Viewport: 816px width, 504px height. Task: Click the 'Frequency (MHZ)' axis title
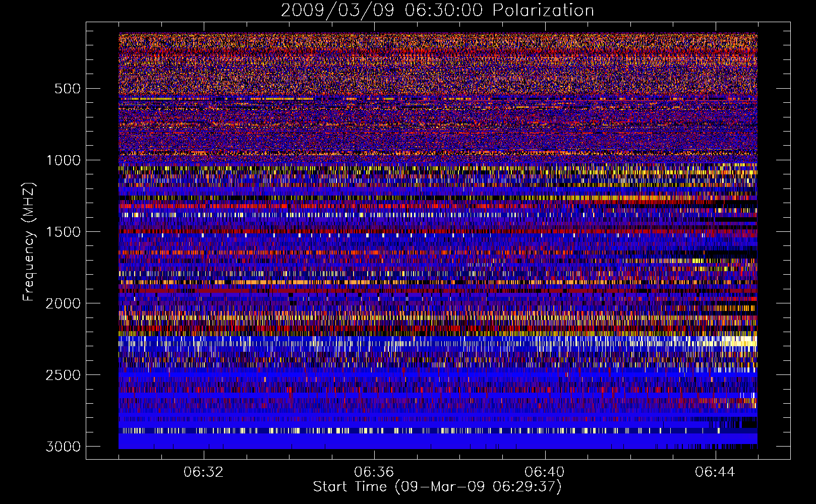[x=29, y=241]
